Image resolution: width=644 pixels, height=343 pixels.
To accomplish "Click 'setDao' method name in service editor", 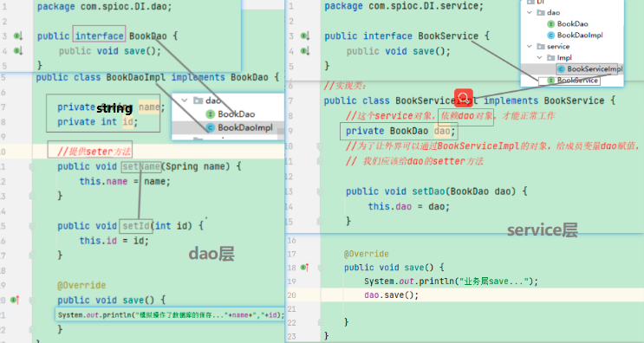I will 428,191.
